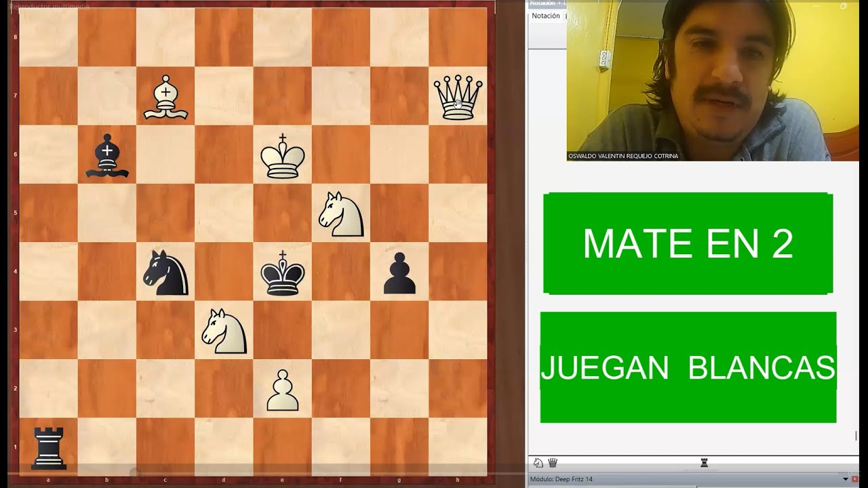Click the MATE EN 2 green banner
The height and width of the screenshot is (488, 868).
[688, 243]
